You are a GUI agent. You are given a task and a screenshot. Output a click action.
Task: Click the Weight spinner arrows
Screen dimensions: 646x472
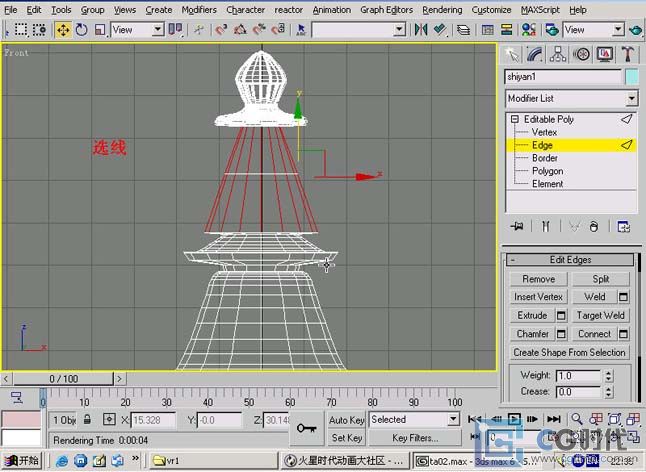[x=608, y=375]
